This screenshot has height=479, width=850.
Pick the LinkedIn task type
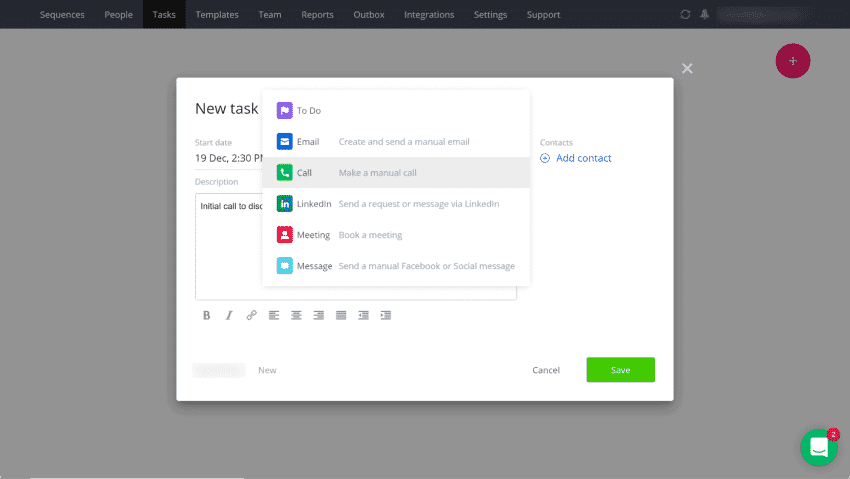tap(396, 204)
